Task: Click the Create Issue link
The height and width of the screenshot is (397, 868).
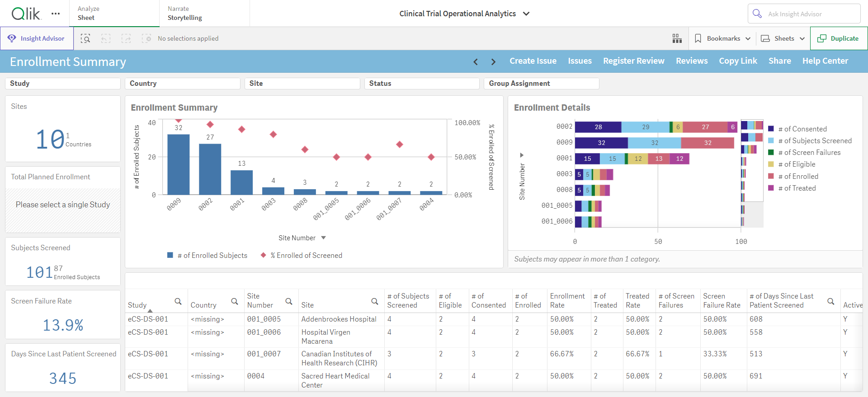Action: point(533,61)
